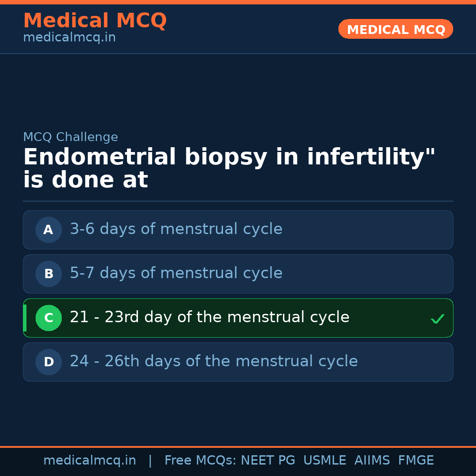Click the circular D option badge

pyautogui.click(x=48, y=362)
